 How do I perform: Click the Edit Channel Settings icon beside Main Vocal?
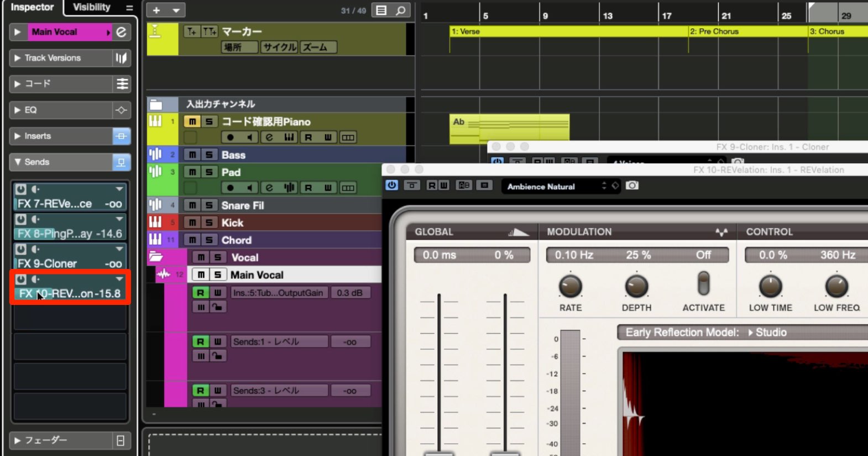click(x=121, y=32)
